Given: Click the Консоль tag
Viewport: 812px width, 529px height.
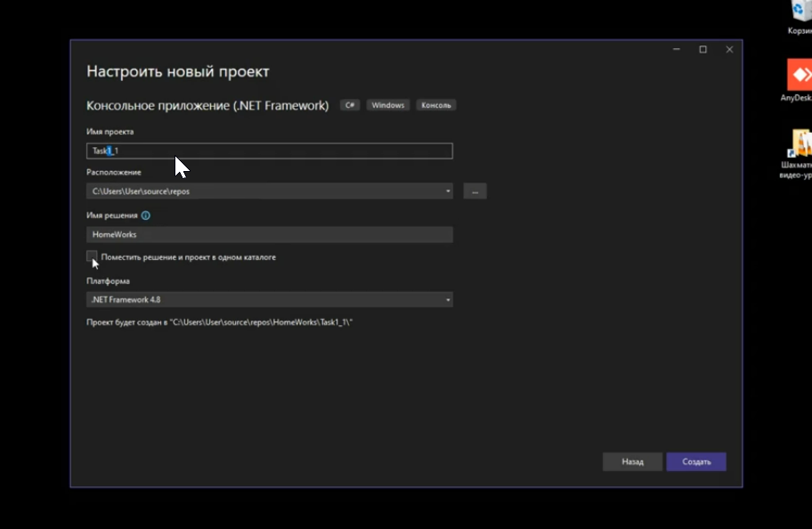Looking at the screenshot, I should tap(436, 105).
